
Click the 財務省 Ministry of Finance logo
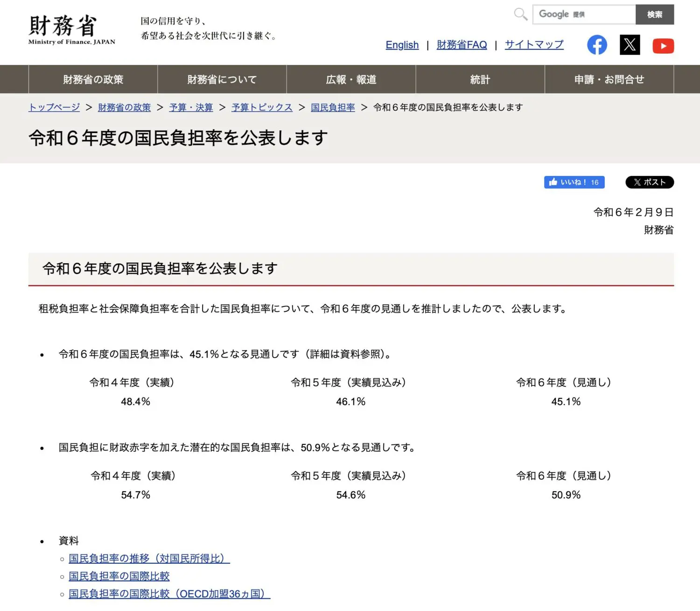pyautogui.click(x=71, y=29)
